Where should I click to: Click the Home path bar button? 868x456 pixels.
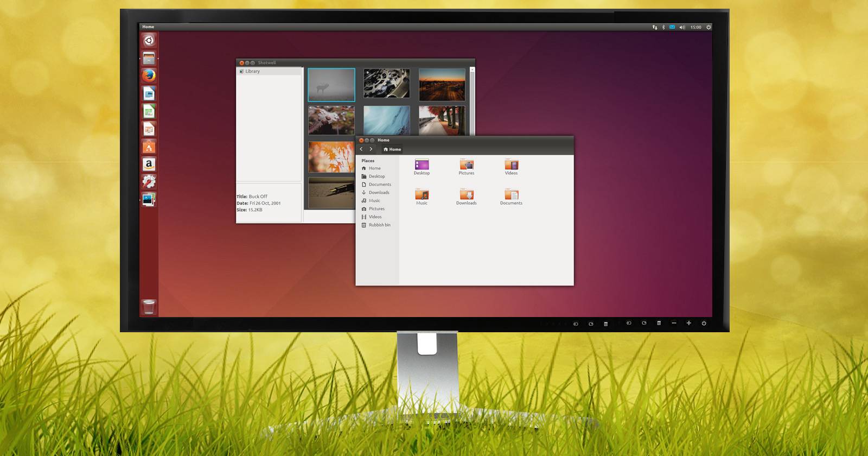point(392,149)
